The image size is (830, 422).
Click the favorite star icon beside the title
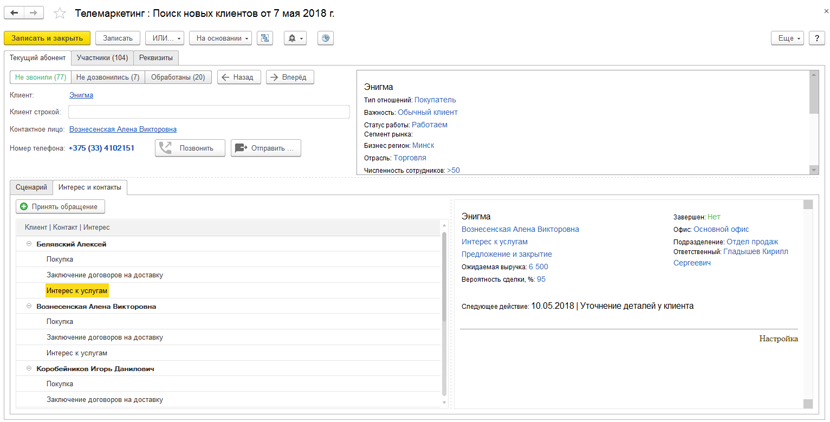[x=60, y=13]
